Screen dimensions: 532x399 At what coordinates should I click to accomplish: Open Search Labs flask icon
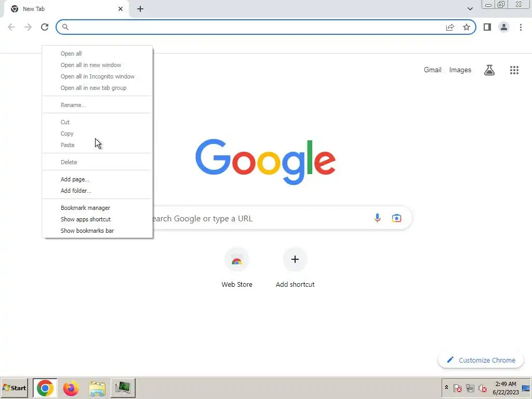[x=489, y=70]
